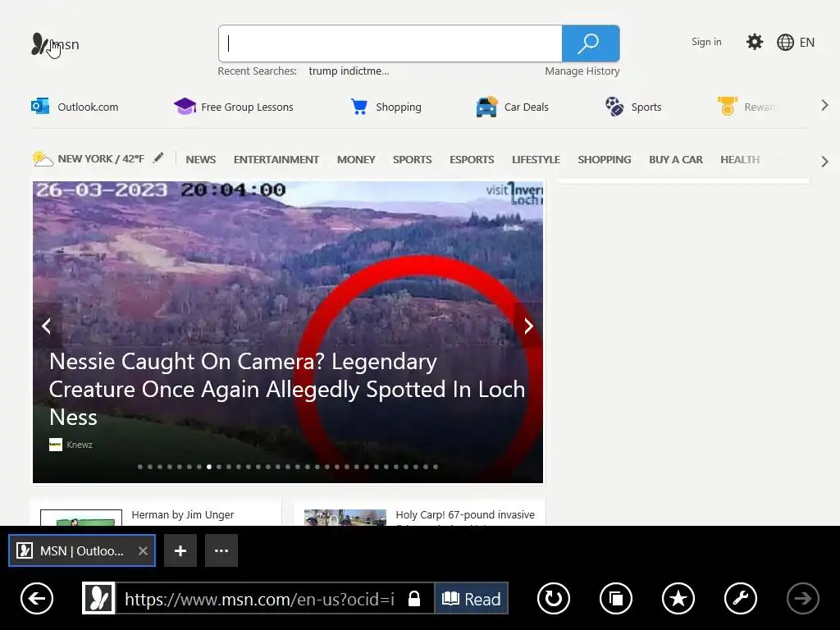Open the Rewards medal shortcut

point(748,107)
